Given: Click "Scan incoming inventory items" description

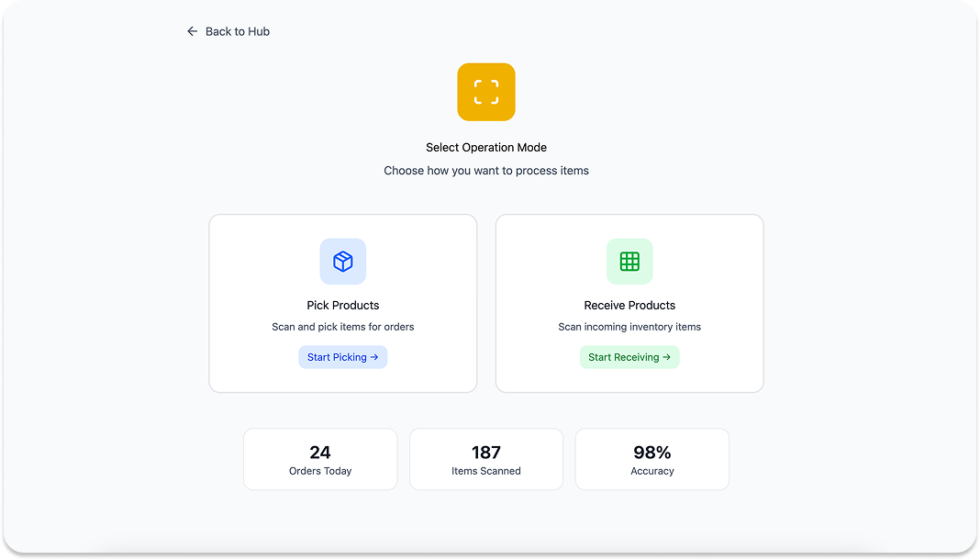Looking at the screenshot, I should [629, 327].
